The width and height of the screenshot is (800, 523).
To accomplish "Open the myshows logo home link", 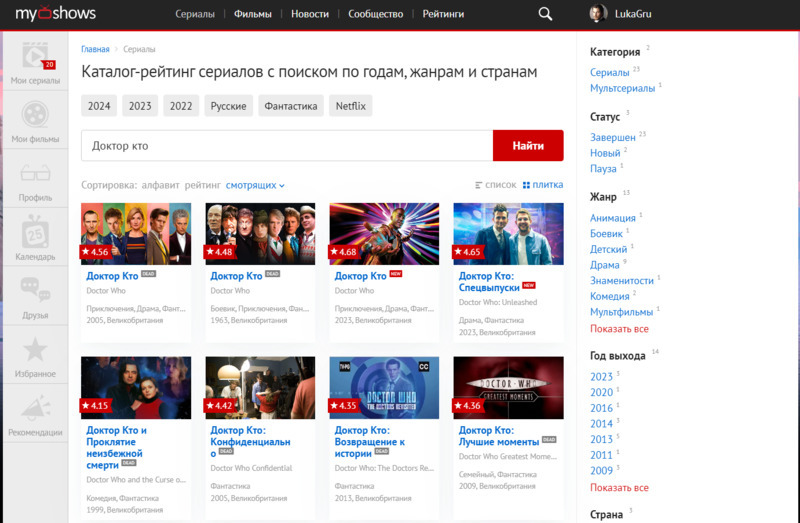I will point(56,13).
